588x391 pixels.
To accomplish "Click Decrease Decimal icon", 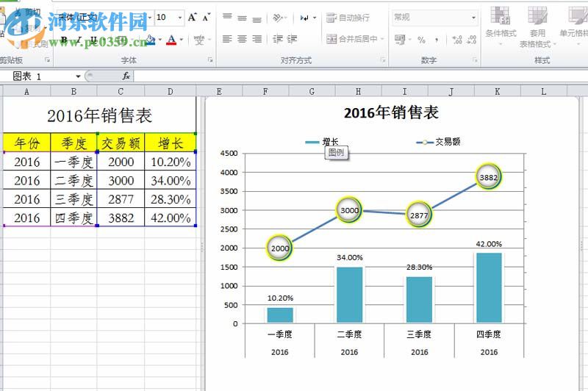I will click(x=471, y=40).
